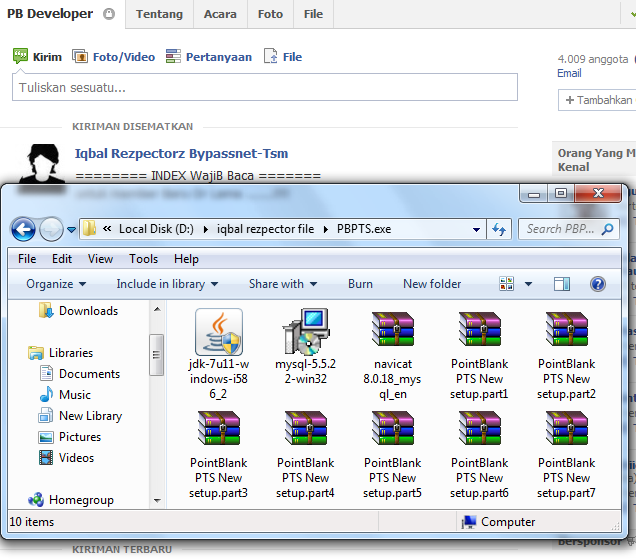Select PointBlank PTS New setup.part3 archive
Image resolution: width=636 pixels, height=559 pixels.
[x=219, y=454]
